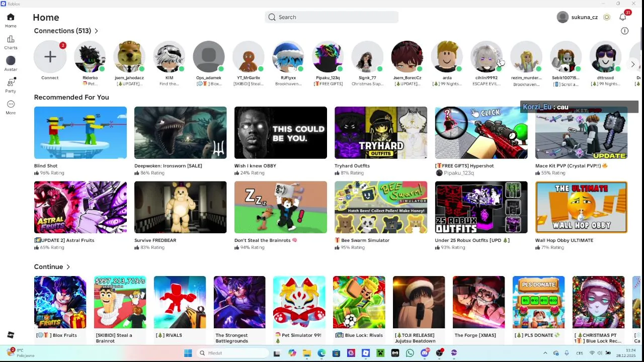
Task: Open the Charts sidebar icon
Action: 11,39
